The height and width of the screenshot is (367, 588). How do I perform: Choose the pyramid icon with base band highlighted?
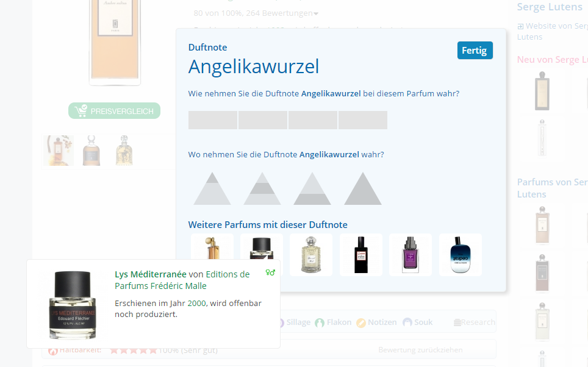pyautogui.click(x=312, y=188)
